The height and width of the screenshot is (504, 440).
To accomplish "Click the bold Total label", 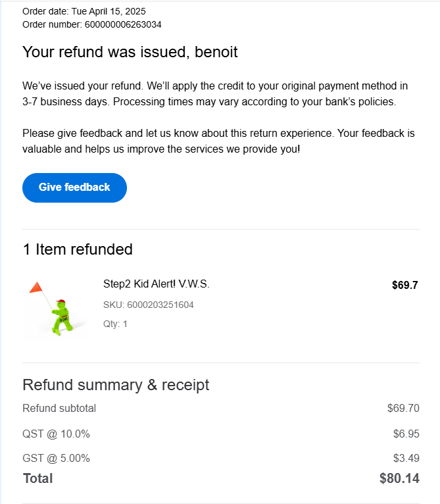I will tap(37, 478).
